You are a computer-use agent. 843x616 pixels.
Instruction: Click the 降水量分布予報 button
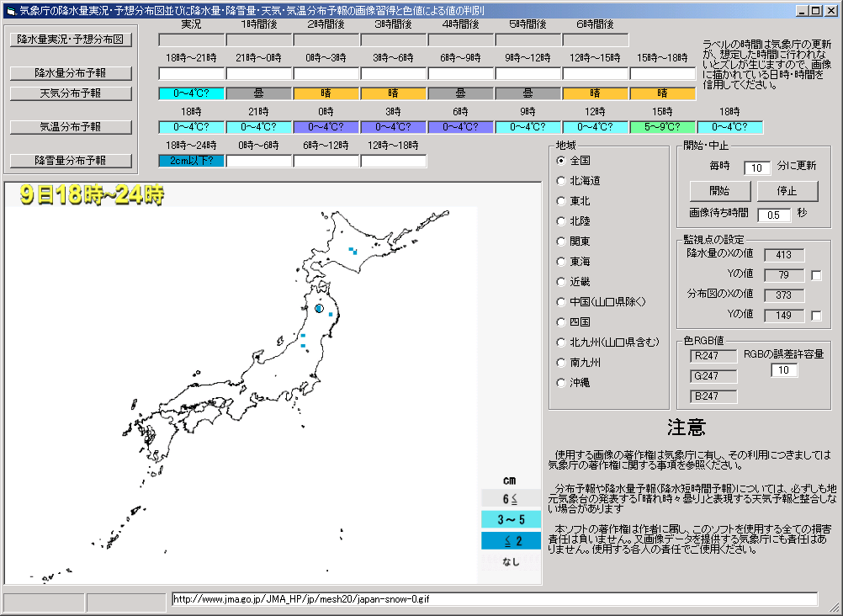click(71, 72)
